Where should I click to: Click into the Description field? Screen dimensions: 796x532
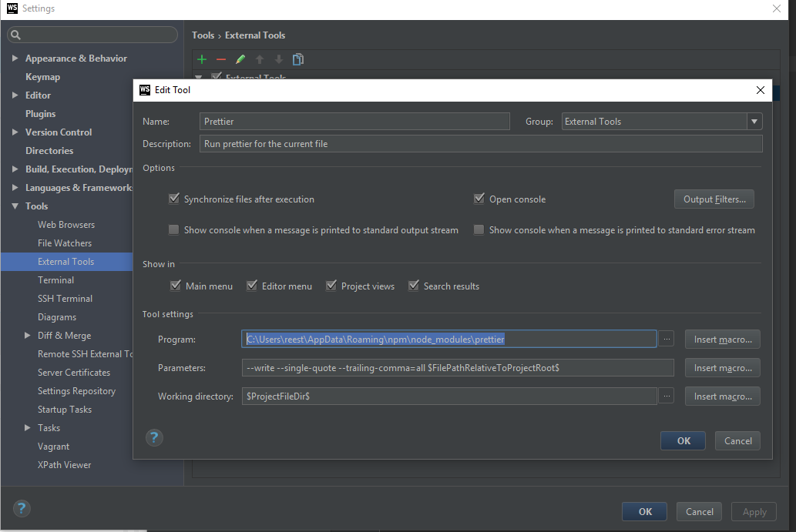pyautogui.click(x=481, y=144)
